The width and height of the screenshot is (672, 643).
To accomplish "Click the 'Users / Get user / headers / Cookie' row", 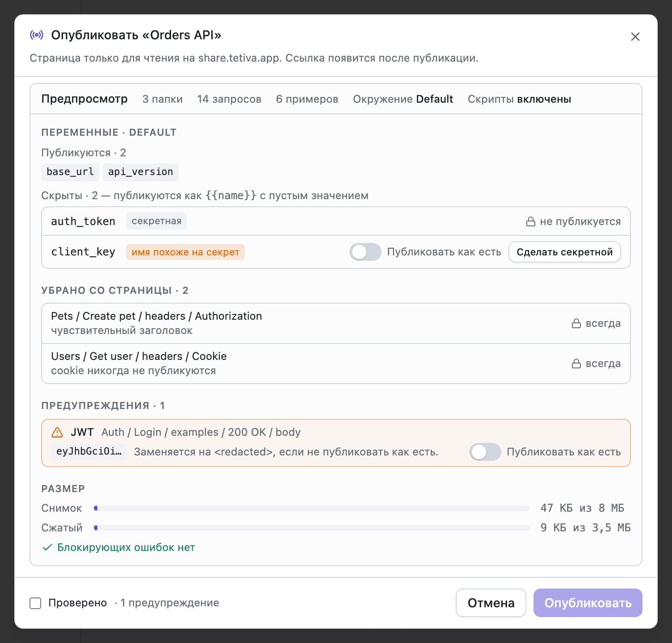I will point(336,363).
